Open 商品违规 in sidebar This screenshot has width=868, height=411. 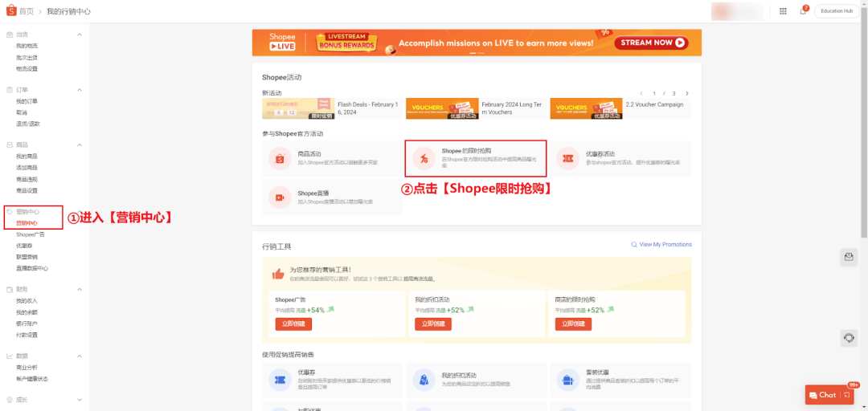[27, 179]
